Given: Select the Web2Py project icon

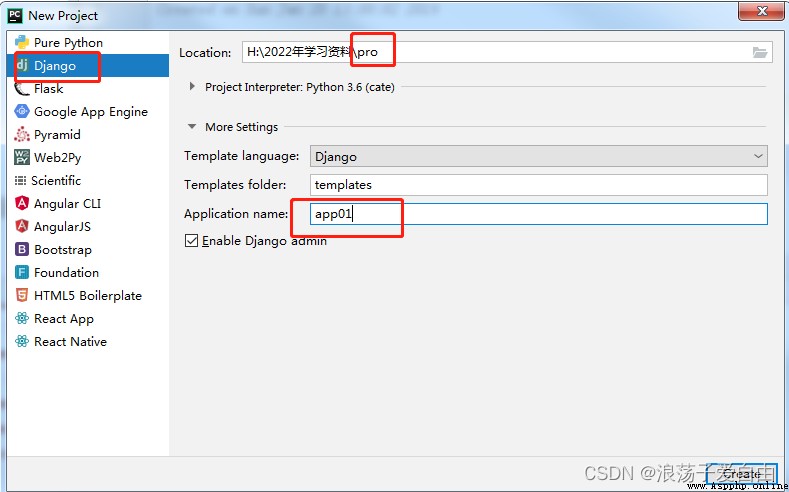Looking at the screenshot, I should [22, 157].
